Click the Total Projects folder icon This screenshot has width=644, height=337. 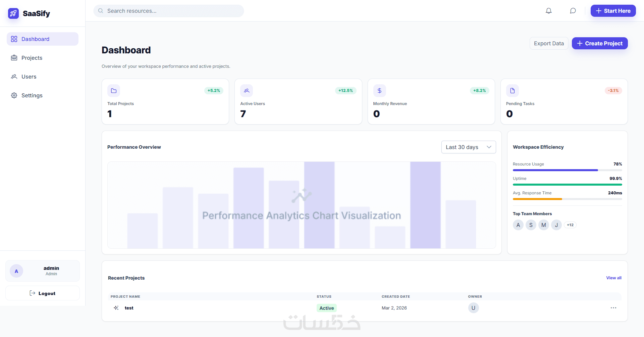[114, 91]
